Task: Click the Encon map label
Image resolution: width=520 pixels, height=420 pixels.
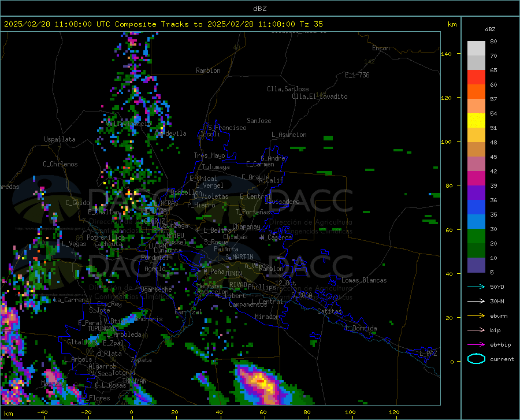Action: [x=381, y=48]
